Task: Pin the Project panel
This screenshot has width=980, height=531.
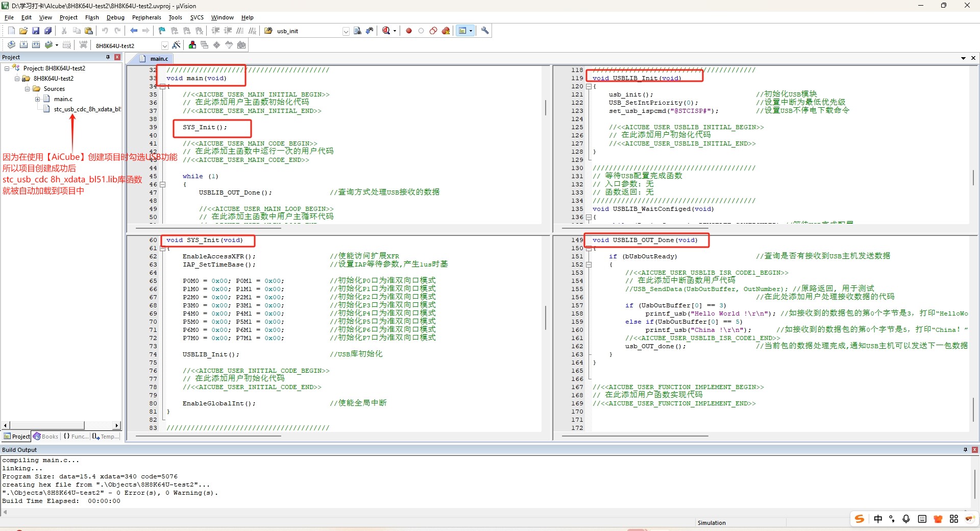Action: 108,57
